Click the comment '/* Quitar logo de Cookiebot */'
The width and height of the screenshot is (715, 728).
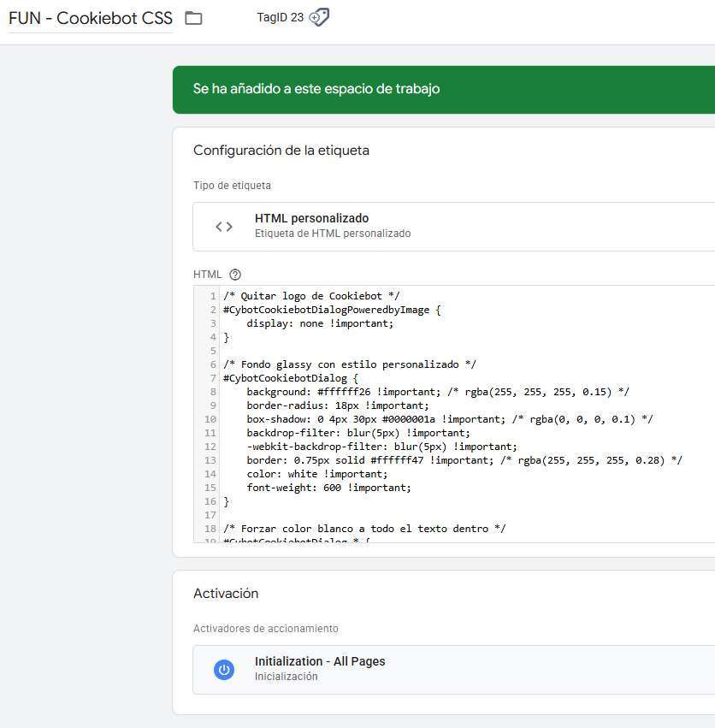(311, 296)
